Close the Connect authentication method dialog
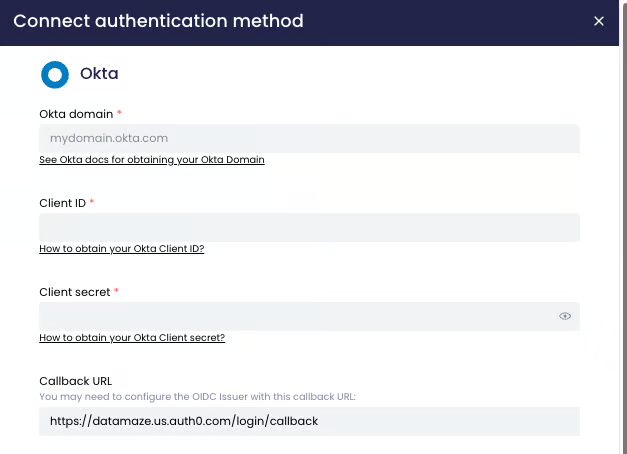 click(599, 21)
